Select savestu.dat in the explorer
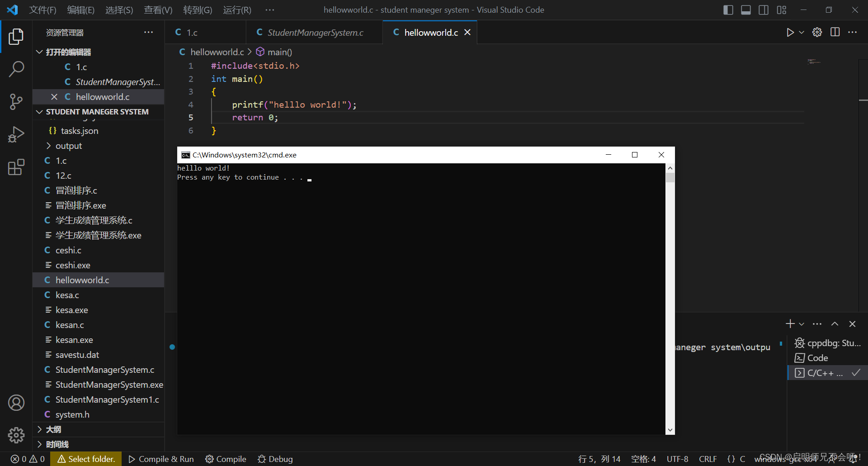This screenshot has width=868, height=466. tap(77, 354)
